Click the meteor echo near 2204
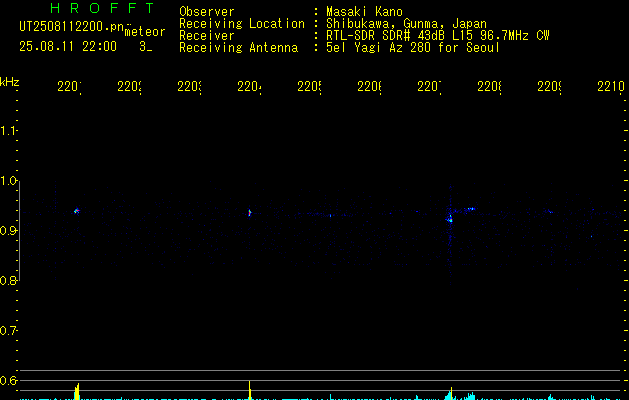This screenshot has width=629, height=400. tap(250, 213)
